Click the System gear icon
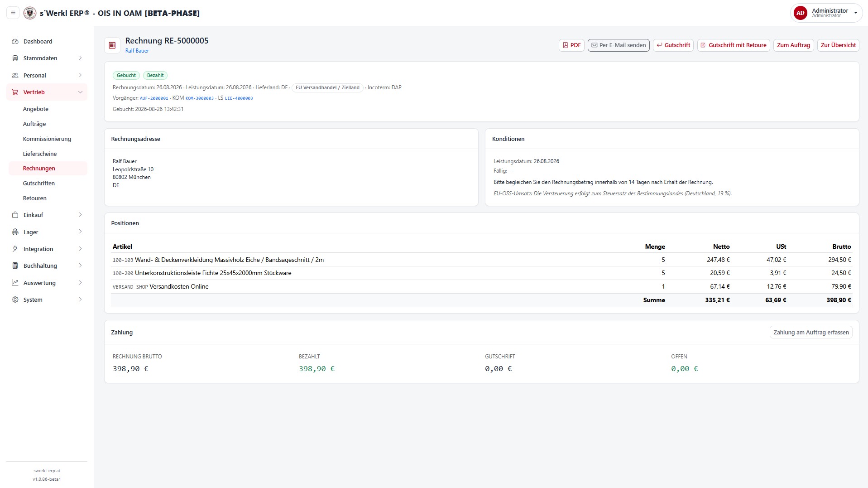 click(15, 300)
